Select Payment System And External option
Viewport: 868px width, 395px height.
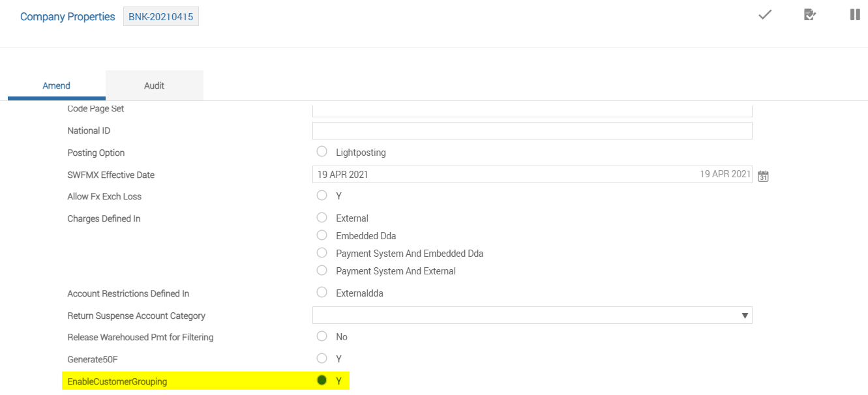pyautogui.click(x=322, y=271)
